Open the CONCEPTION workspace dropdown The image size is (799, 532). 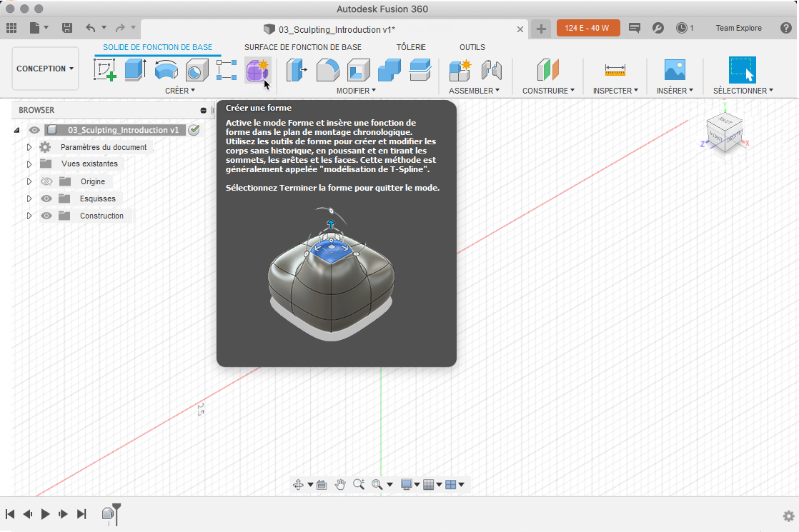(x=45, y=69)
